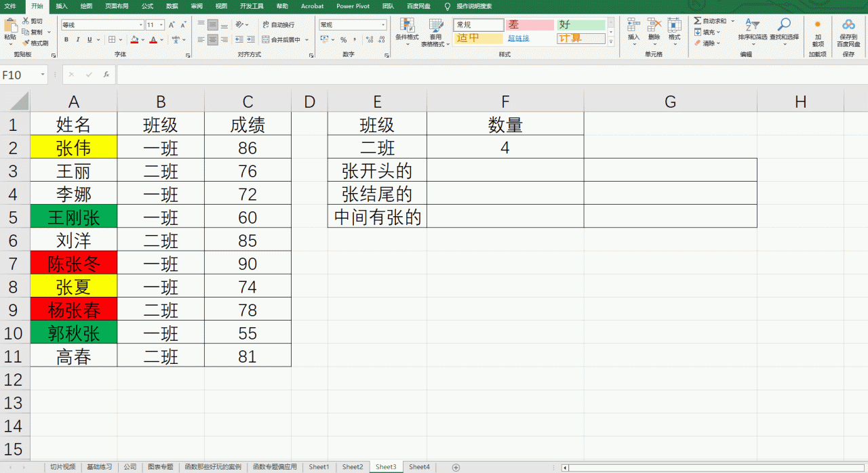Switch to the Formulas (公式) tab
Image resolution: width=868 pixels, height=473 pixels.
click(x=147, y=6)
